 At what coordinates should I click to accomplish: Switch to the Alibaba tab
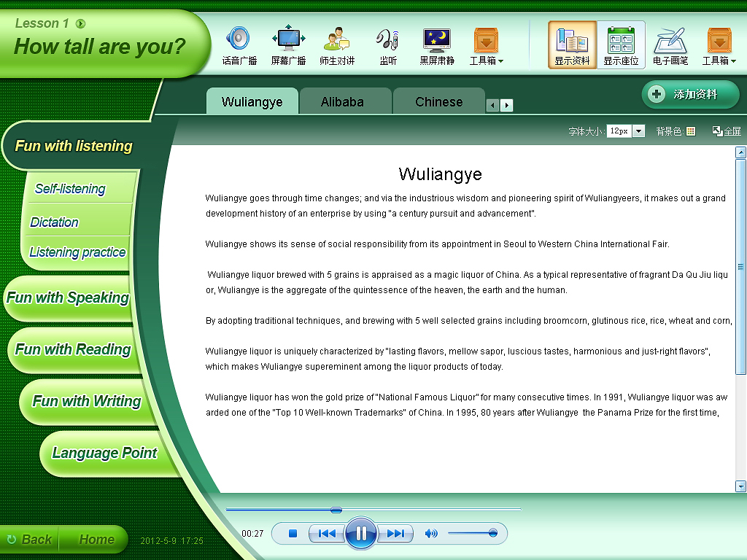[x=342, y=102]
